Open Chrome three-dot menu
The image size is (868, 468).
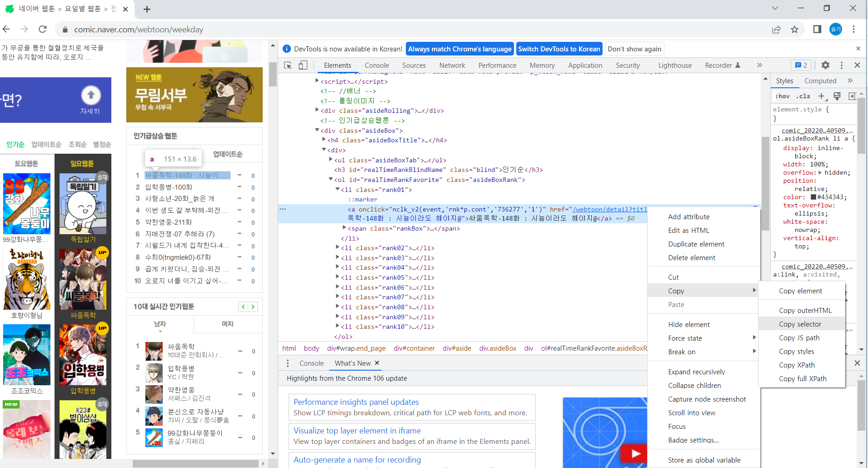pos(853,29)
